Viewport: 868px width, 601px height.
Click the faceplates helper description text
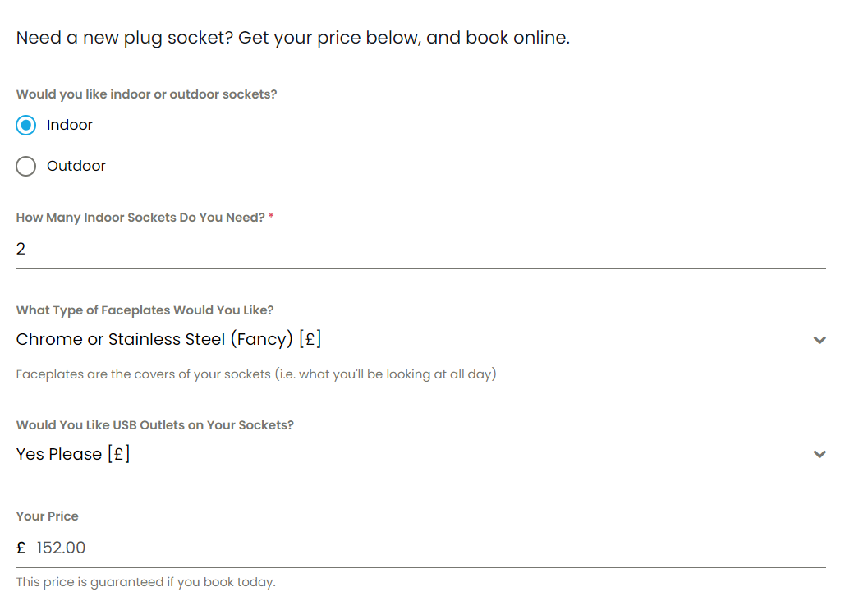click(256, 375)
